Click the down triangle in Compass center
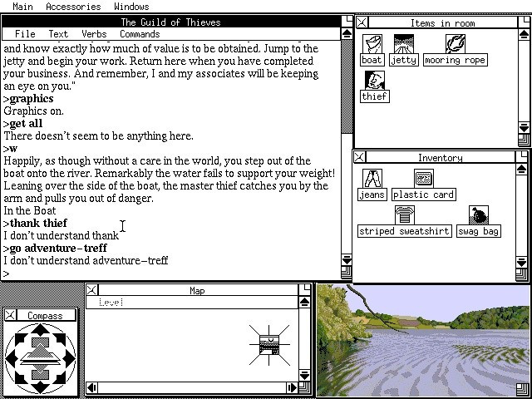This screenshot has height=399, width=532. point(41,372)
